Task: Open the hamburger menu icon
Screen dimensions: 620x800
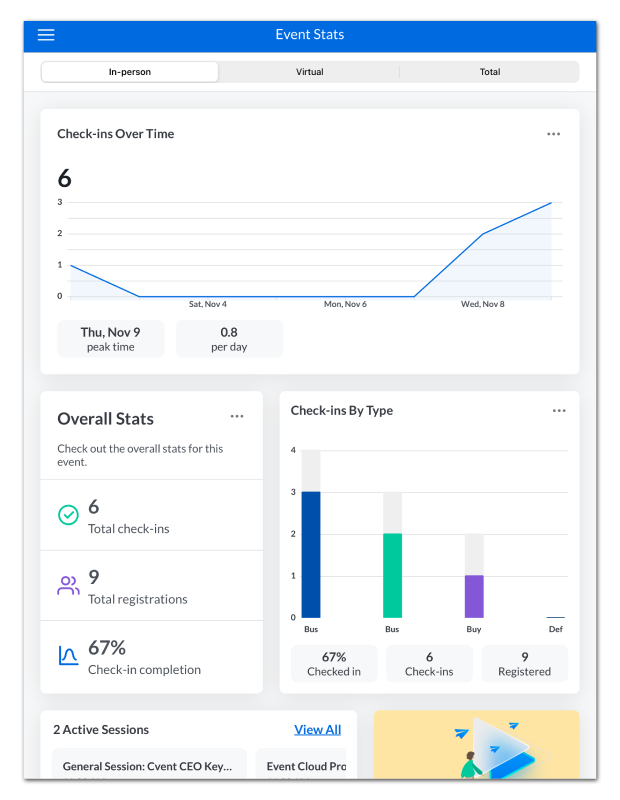Action: (46, 35)
